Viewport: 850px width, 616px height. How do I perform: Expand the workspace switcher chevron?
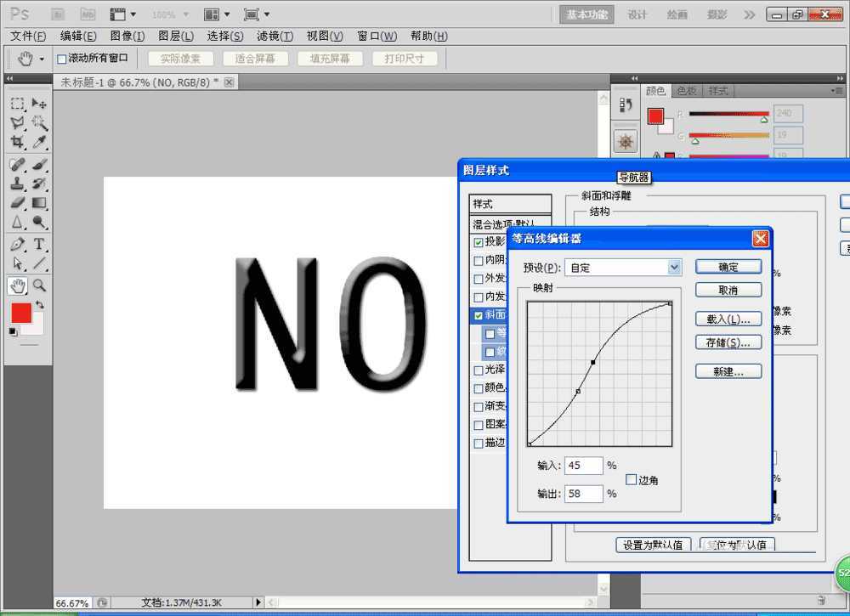tap(749, 14)
